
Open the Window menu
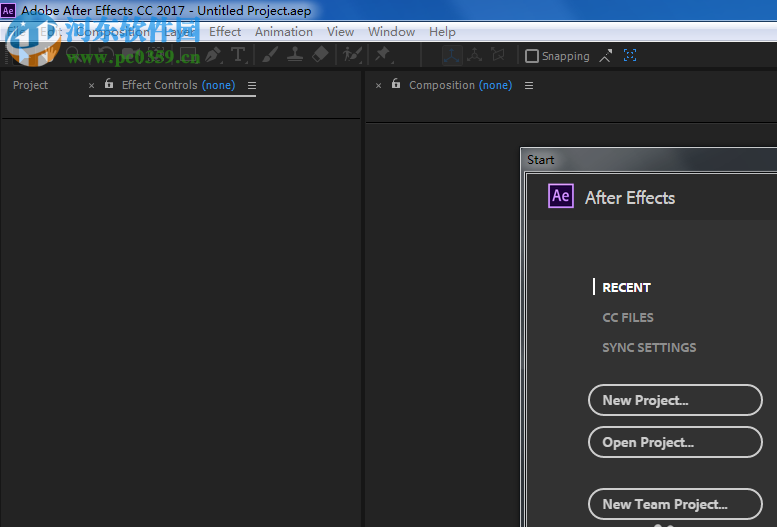(x=391, y=32)
